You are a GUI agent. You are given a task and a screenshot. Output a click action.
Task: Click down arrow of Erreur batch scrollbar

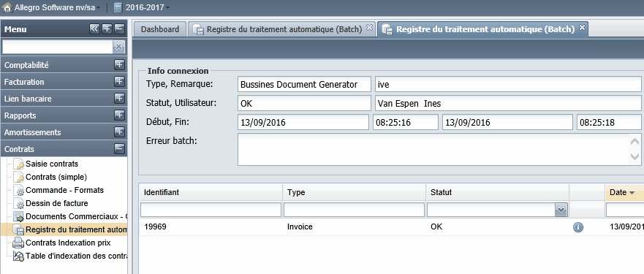pos(634,156)
